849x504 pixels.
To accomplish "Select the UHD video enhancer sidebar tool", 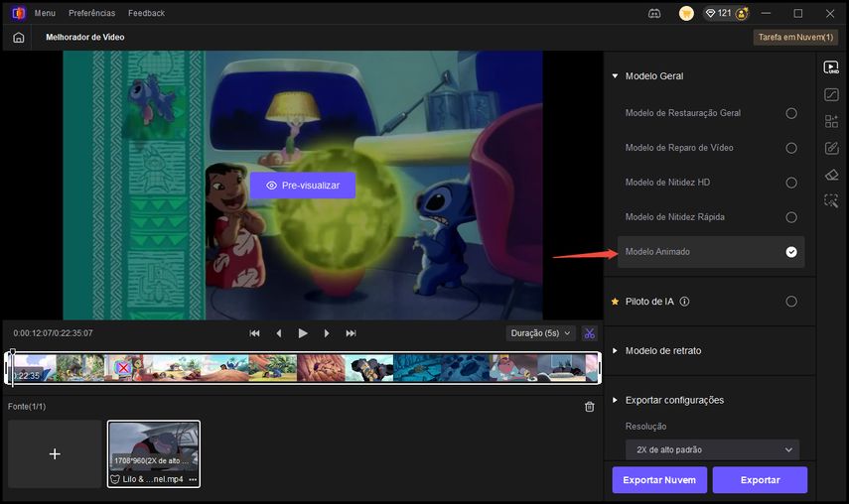I will pyautogui.click(x=831, y=67).
